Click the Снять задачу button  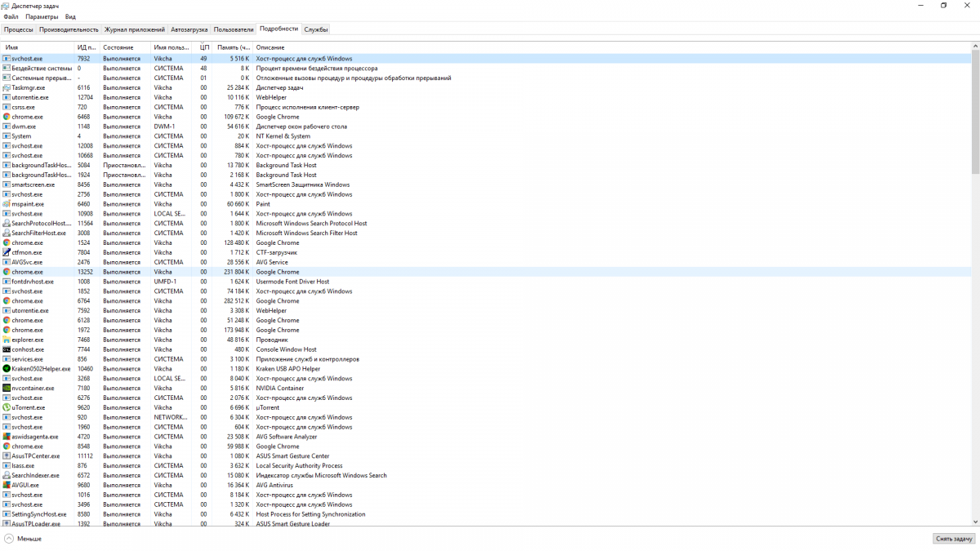(954, 539)
